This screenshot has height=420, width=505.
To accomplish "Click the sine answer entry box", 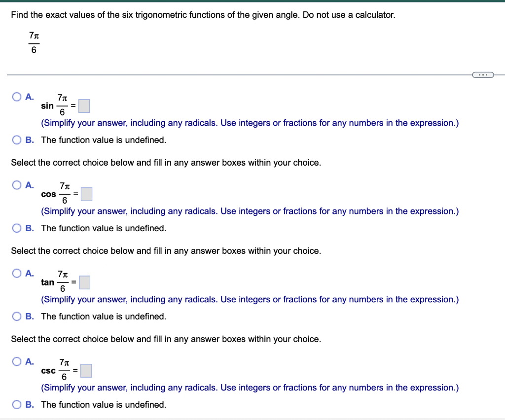I will (84, 105).
